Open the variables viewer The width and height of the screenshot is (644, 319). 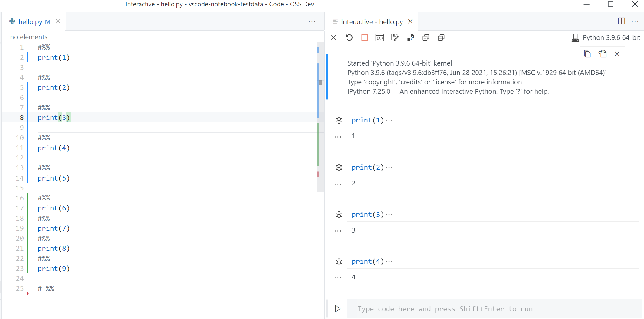tap(380, 37)
